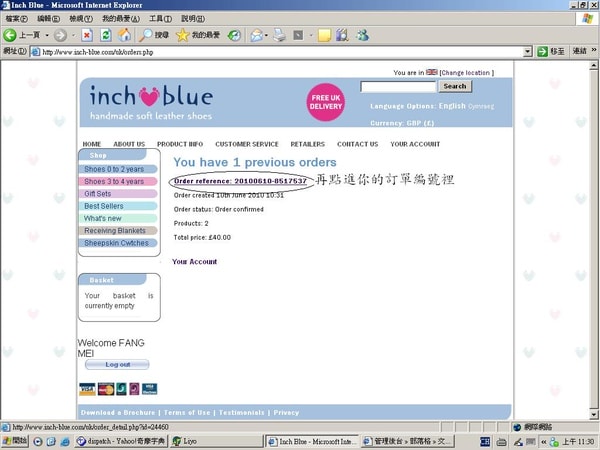Click the Messenger people icon

tap(362, 35)
